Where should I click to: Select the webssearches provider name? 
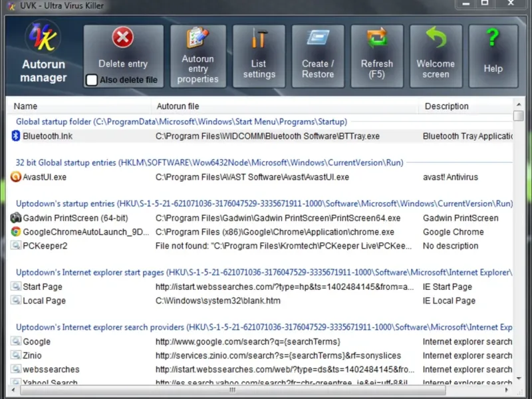click(51, 370)
